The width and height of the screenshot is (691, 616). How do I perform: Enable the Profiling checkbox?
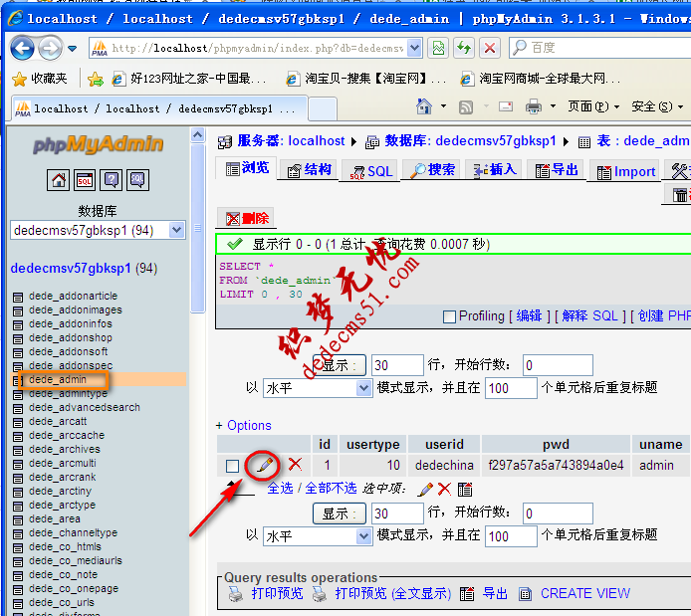tap(449, 316)
